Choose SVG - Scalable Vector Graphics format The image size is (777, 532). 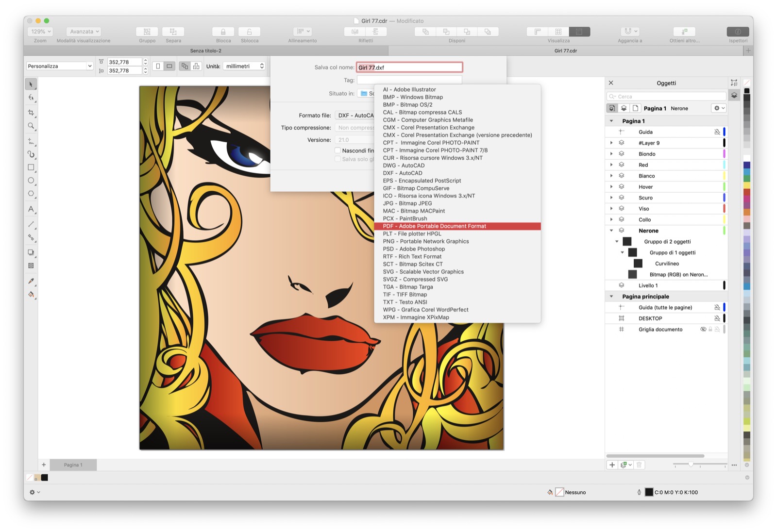[457, 272]
